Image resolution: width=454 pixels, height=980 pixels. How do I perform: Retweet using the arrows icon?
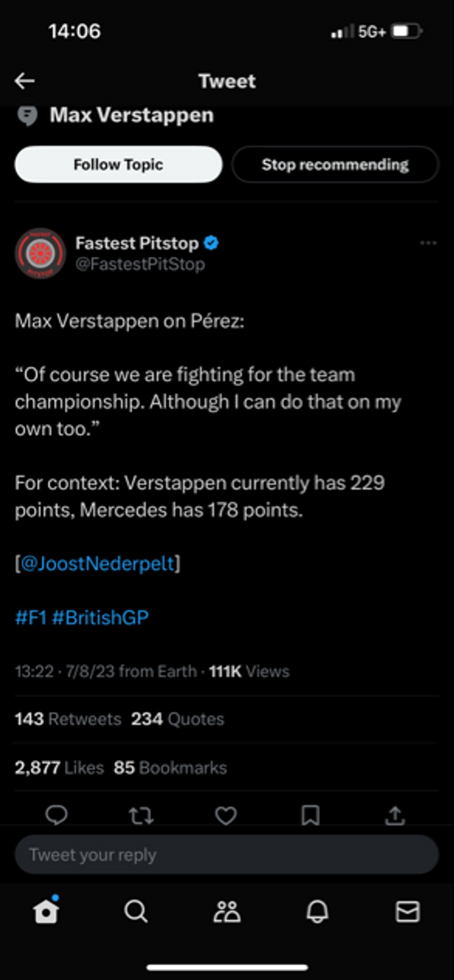point(141,815)
